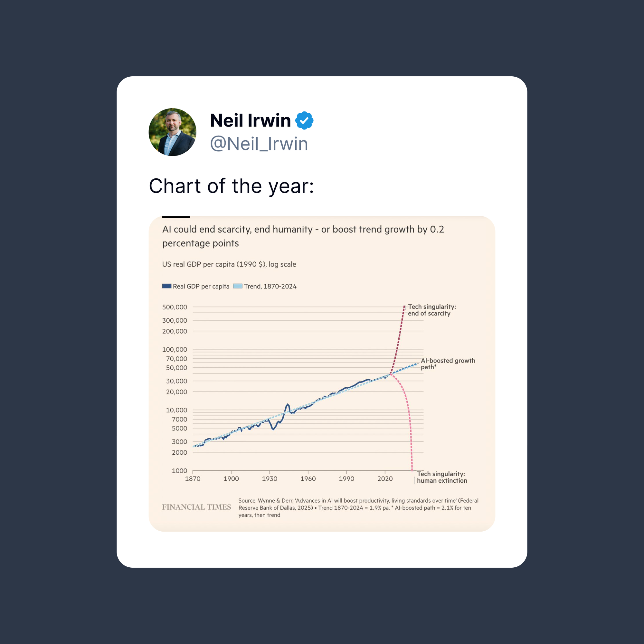
Task: Click the "Tech singularity: human extinction" annotation
Action: [x=442, y=477]
